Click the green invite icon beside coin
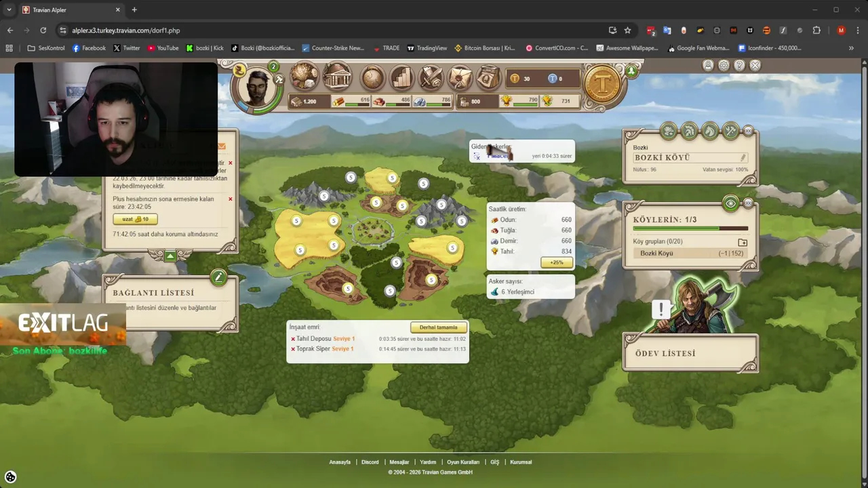The width and height of the screenshot is (868, 488). (x=631, y=70)
